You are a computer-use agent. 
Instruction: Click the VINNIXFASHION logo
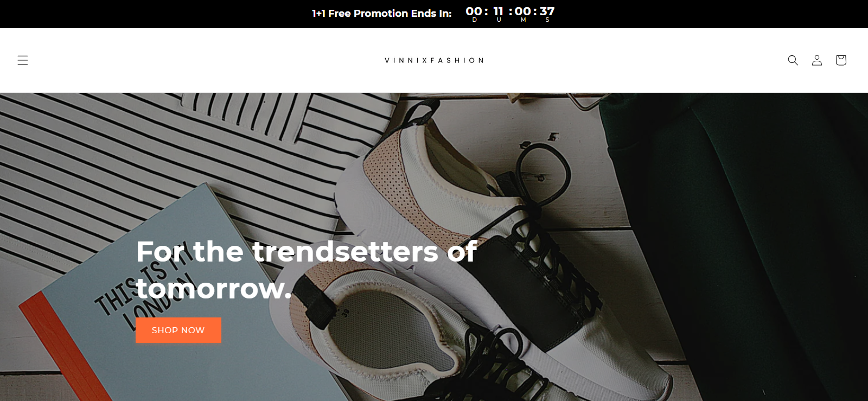(x=434, y=60)
